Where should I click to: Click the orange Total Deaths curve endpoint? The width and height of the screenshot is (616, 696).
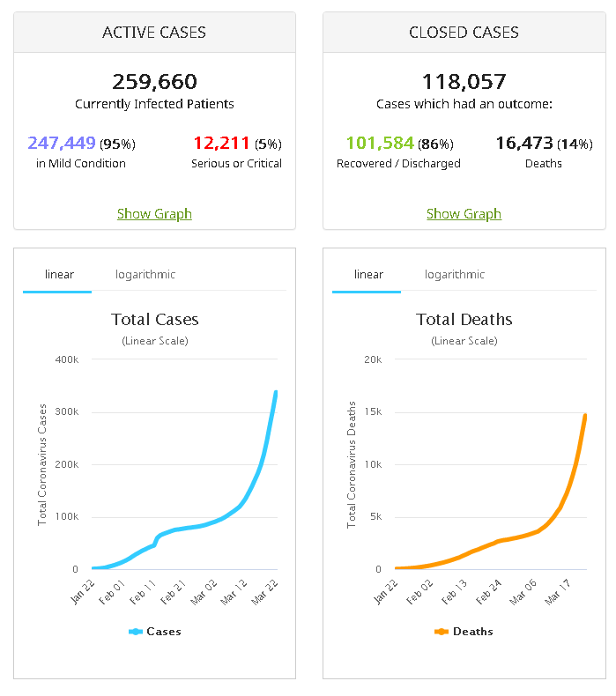tap(585, 416)
